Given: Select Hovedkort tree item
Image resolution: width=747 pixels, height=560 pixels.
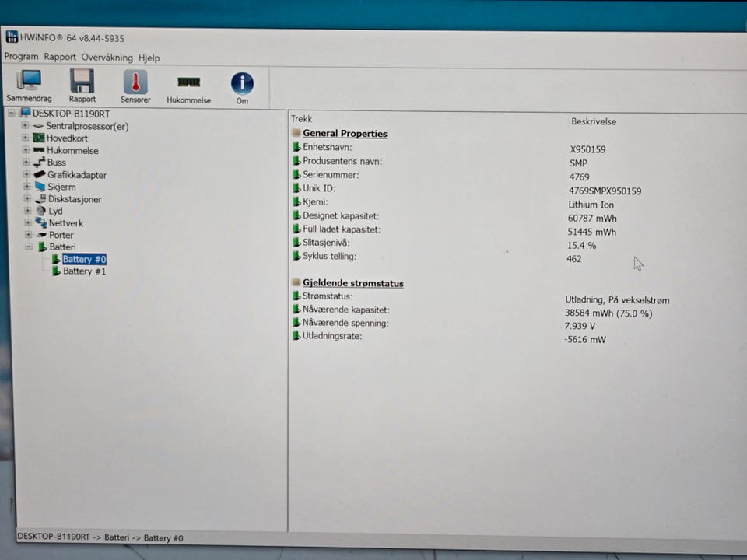Looking at the screenshot, I should [x=67, y=138].
